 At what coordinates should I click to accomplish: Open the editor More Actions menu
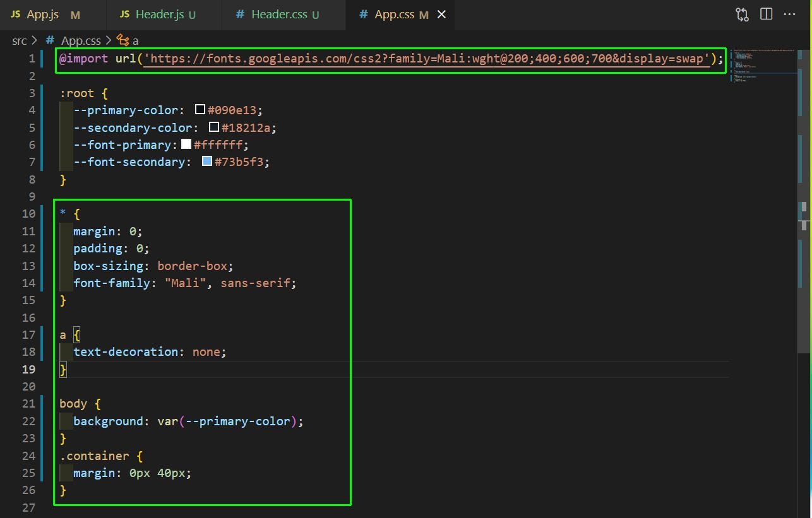click(x=789, y=14)
